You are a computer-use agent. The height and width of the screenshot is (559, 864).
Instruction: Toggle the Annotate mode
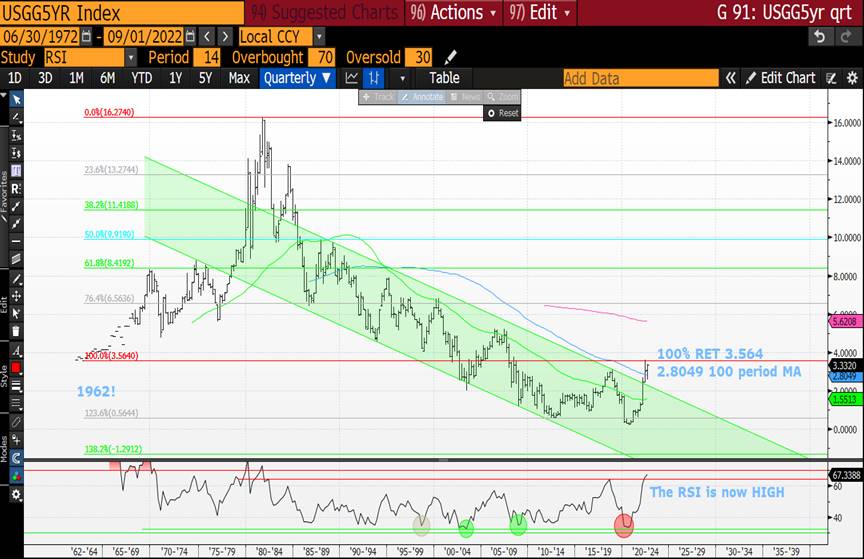coord(422,97)
